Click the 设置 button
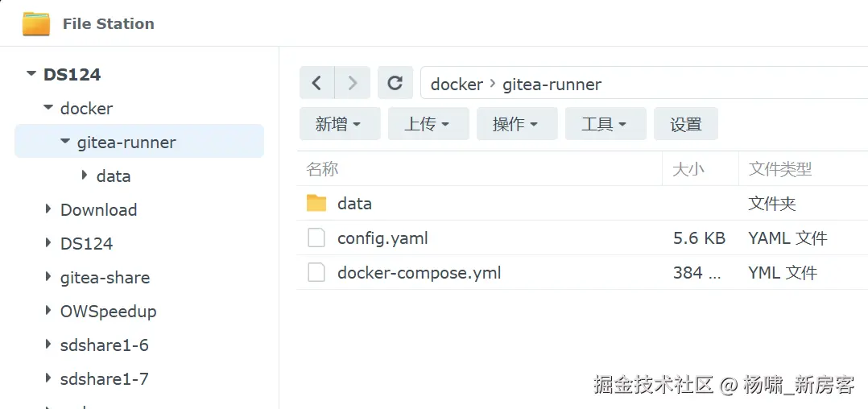 pos(686,124)
